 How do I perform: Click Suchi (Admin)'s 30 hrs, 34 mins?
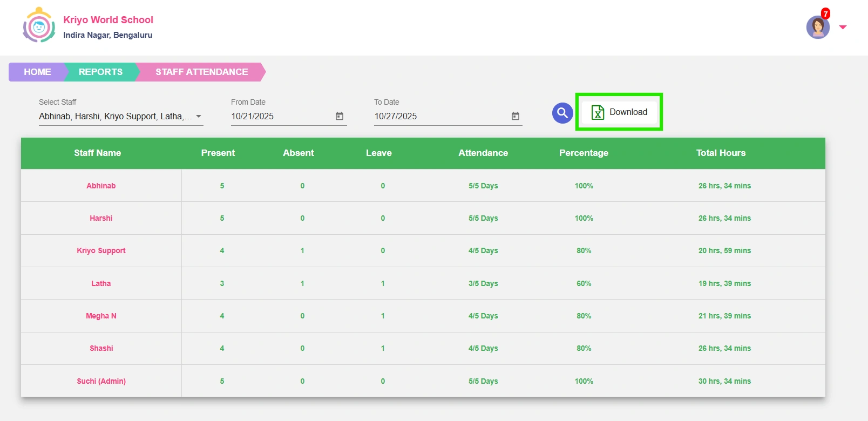tap(724, 381)
